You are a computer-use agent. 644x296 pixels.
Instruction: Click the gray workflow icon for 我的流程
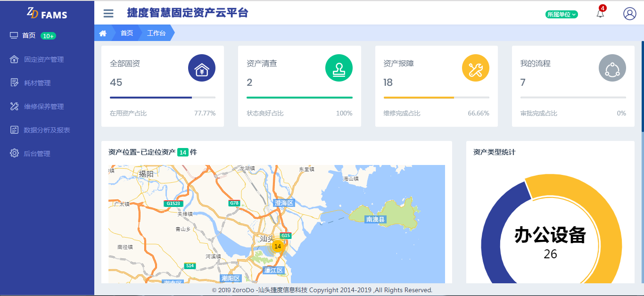(612, 68)
